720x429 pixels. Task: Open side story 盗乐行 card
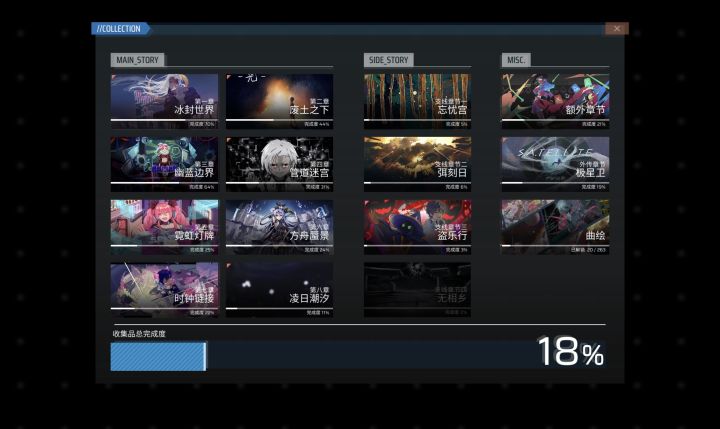(x=417, y=227)
